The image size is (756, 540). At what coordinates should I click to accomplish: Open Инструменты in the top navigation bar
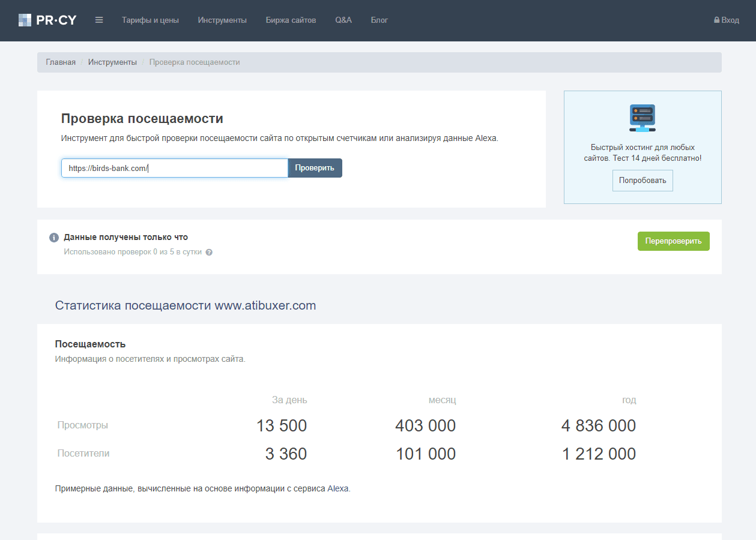tap(222, 20)
